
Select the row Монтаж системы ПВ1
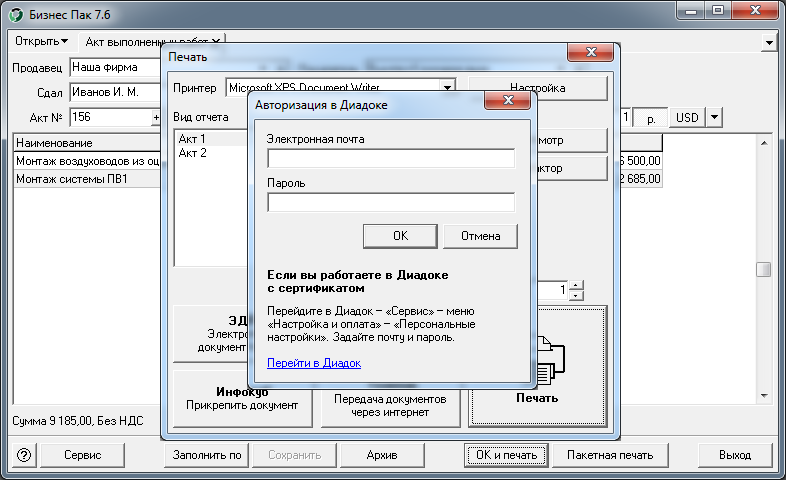click(87, 179)
